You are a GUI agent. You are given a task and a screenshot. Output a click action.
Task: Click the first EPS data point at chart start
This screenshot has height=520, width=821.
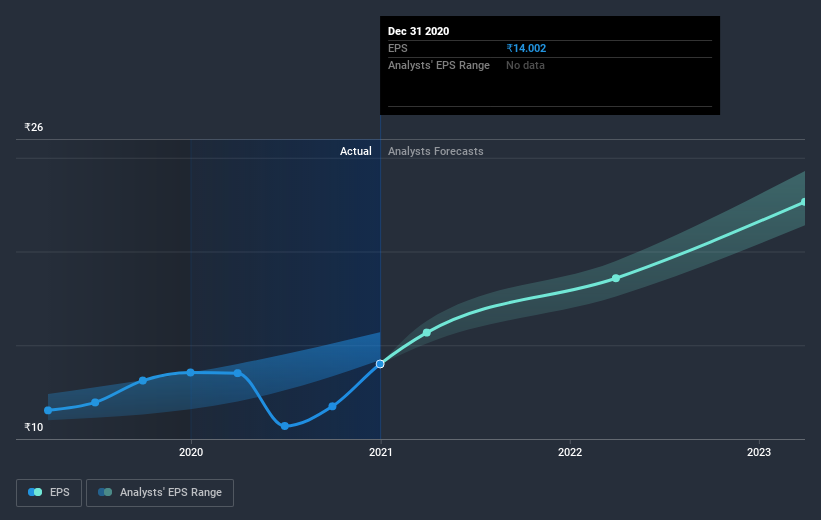click(x=48, y=410)
